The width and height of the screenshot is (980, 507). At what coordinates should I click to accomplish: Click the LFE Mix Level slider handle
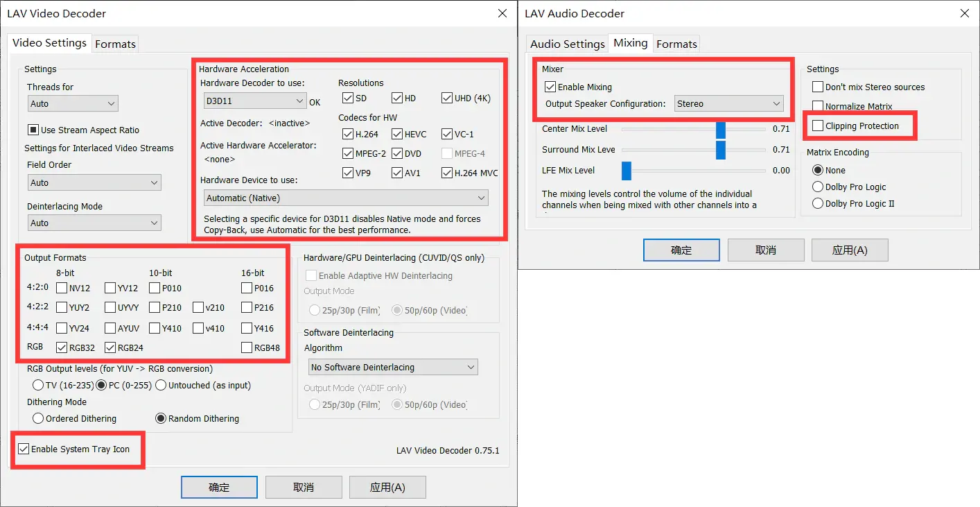[x=627, y=170]
